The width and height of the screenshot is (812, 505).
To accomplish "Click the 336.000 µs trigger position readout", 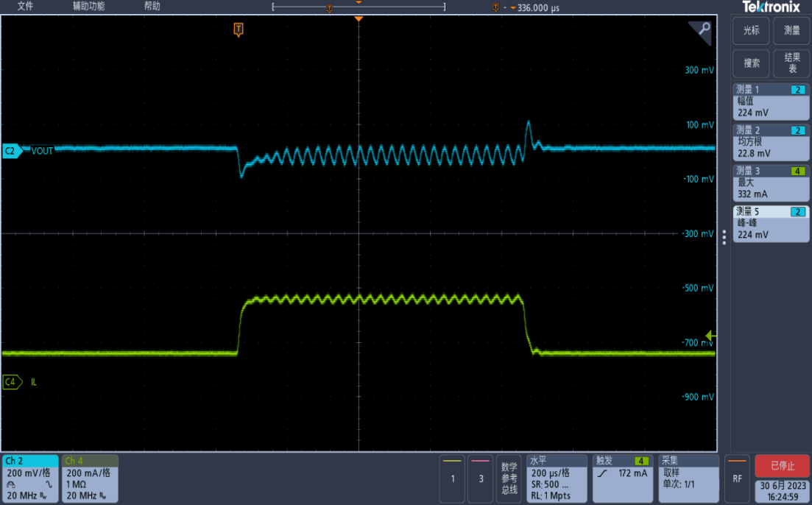I will click(x=538, y=8).
